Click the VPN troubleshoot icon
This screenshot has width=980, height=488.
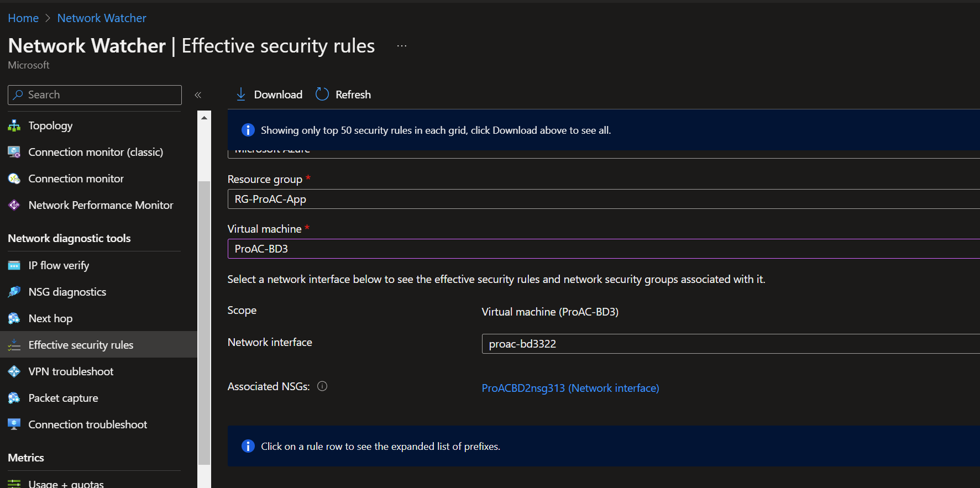tap(14, 371)
